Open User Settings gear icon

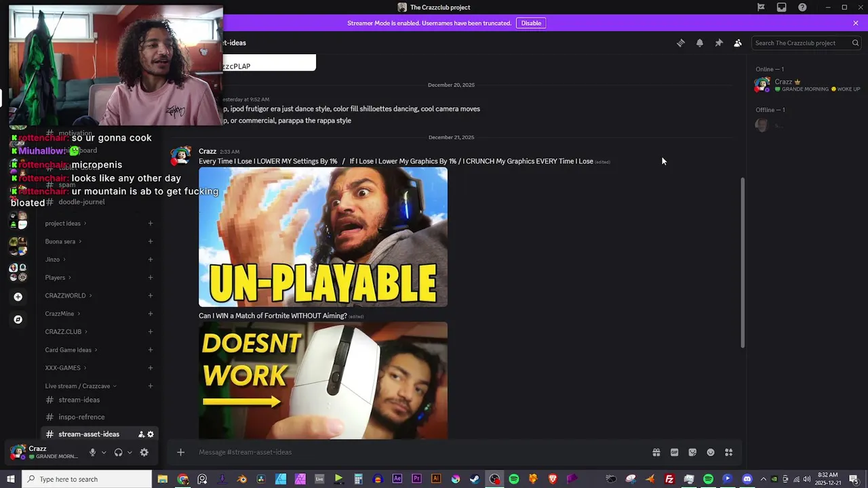point(144,452)
